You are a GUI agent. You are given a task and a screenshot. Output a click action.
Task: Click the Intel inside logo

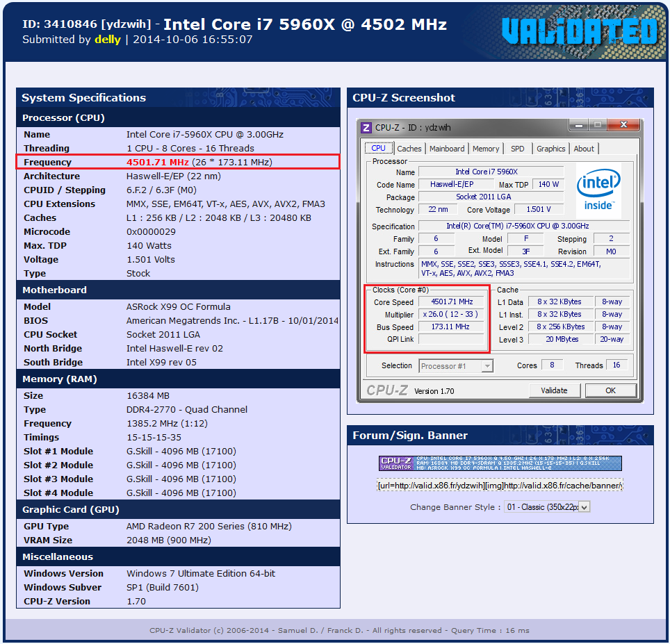(598, 190)
